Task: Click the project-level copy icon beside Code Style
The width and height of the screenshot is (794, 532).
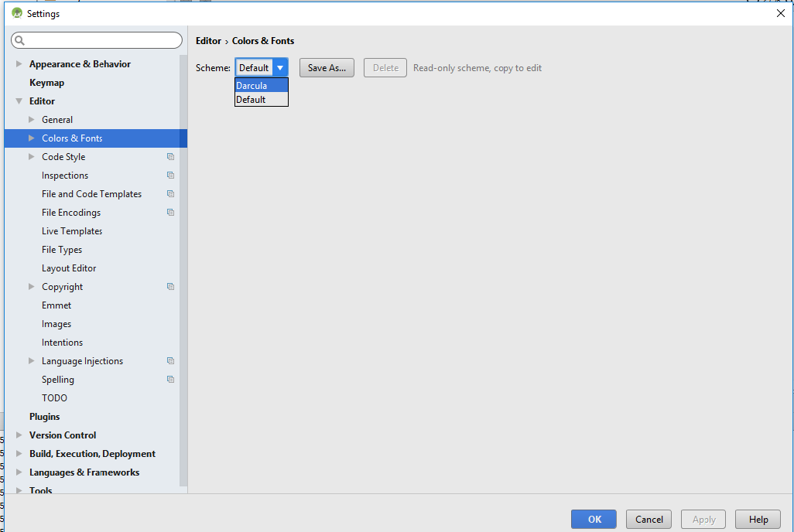Action: (x=171, y=157)
